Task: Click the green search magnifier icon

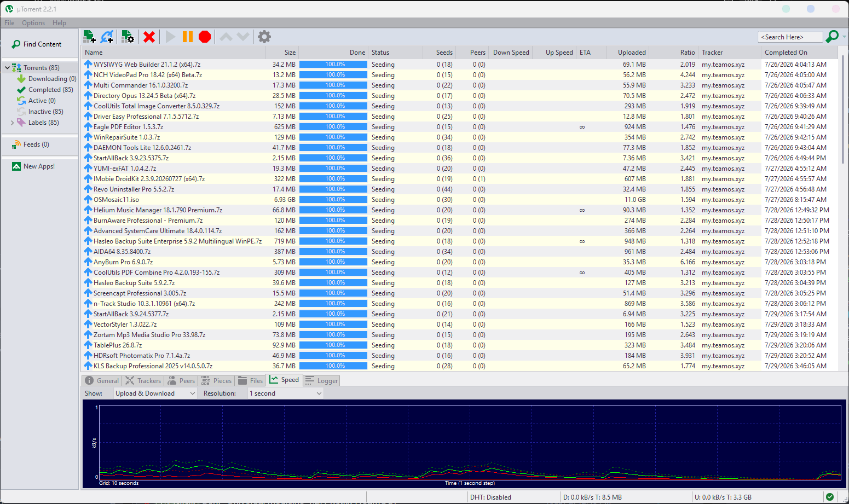Action: (831, 37)
